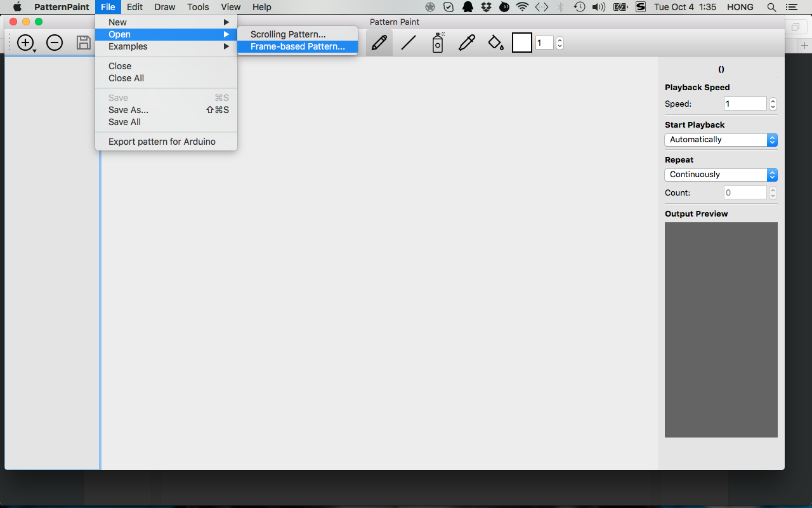This screenshot has height=508, width=812.
Task: Click the Playback Speed input field
Action: pos(745,104)
